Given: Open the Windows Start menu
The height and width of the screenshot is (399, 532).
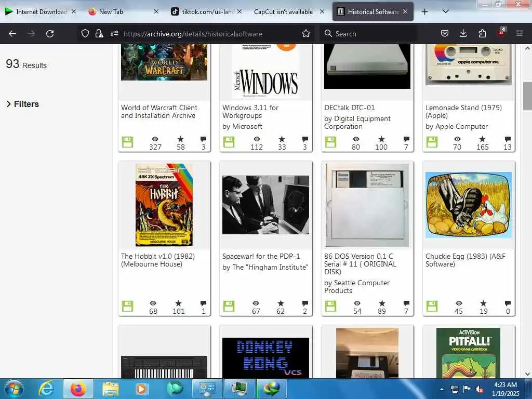Looking at the screenshot, I should (x=14, y=389).
